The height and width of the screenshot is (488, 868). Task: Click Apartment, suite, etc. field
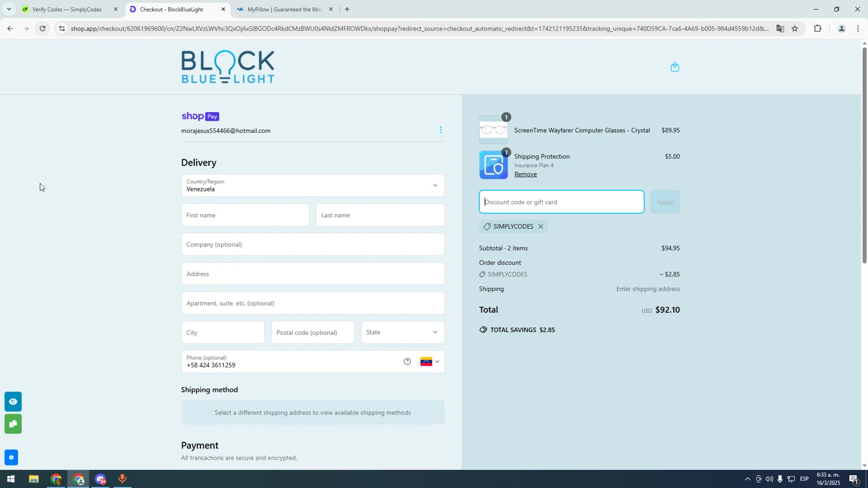pyautogui.click(x=313, y=304)
